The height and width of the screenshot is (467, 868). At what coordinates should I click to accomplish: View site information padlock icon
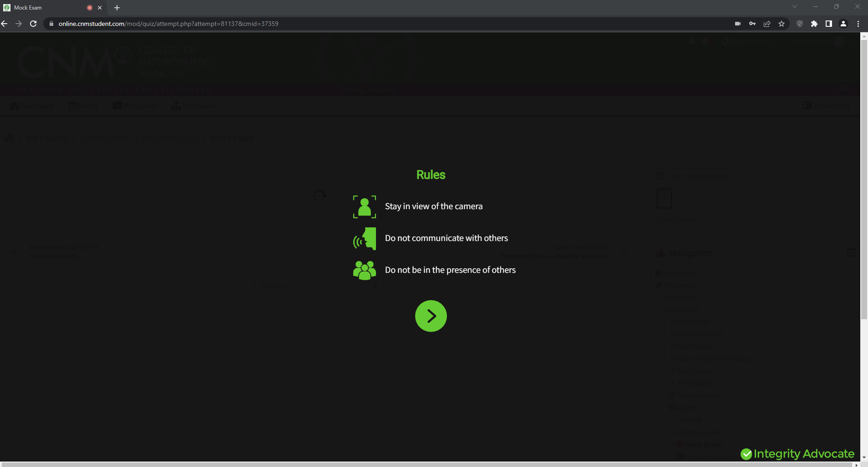tap(51, 24)
